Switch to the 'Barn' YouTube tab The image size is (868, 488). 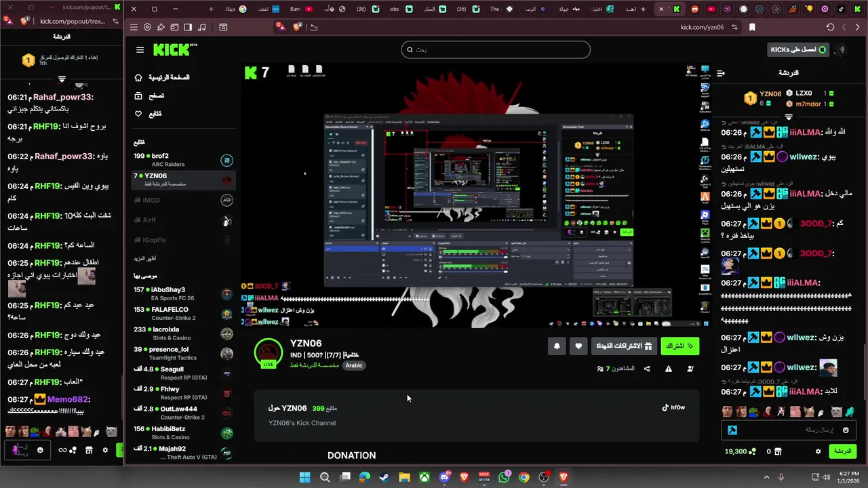pyautogui.click(x=301, y=9)
